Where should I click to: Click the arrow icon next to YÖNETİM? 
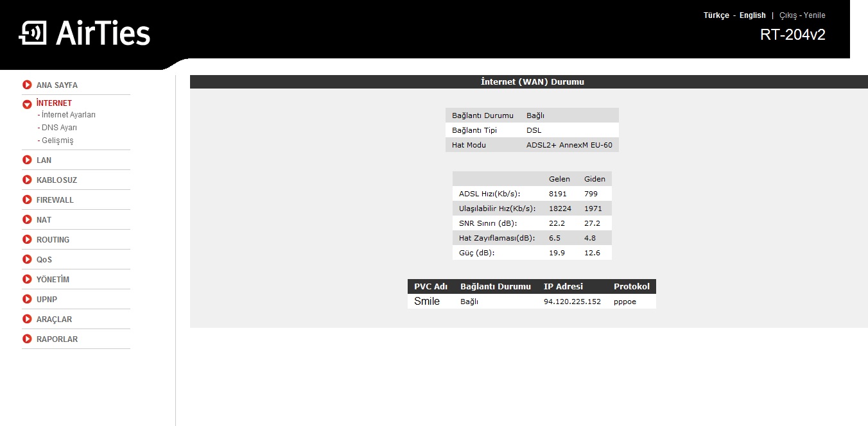pos(27,279)
